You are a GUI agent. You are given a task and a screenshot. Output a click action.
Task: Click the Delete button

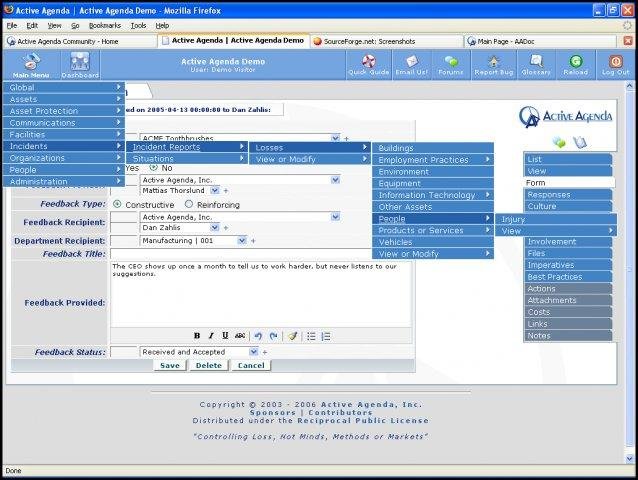(209, 365)
